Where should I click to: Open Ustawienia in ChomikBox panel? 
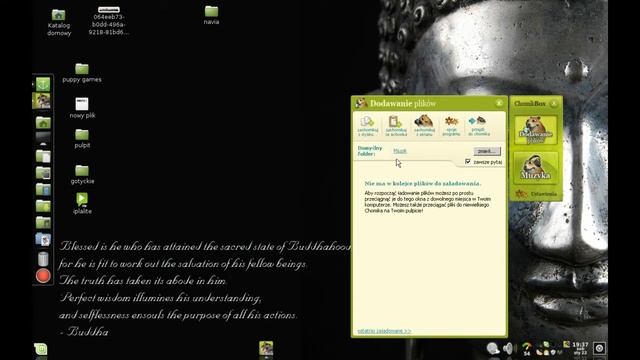tap(536, 194)
